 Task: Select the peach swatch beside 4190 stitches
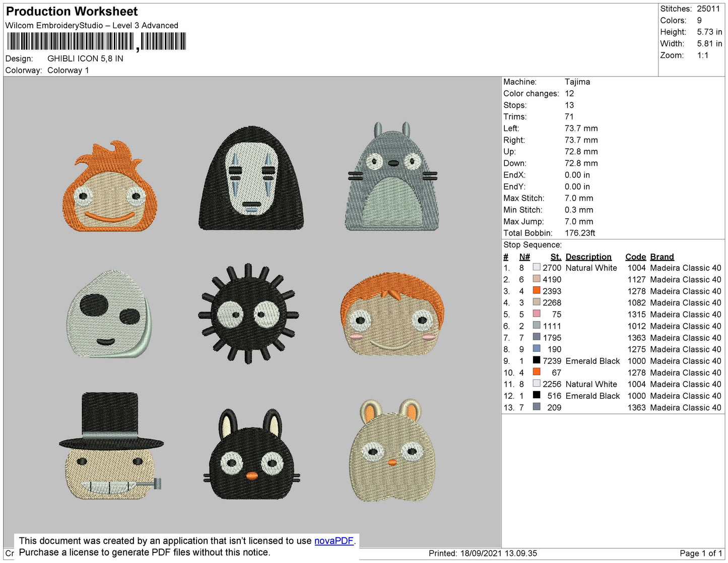pyautogui.click(x=537, y=279)
